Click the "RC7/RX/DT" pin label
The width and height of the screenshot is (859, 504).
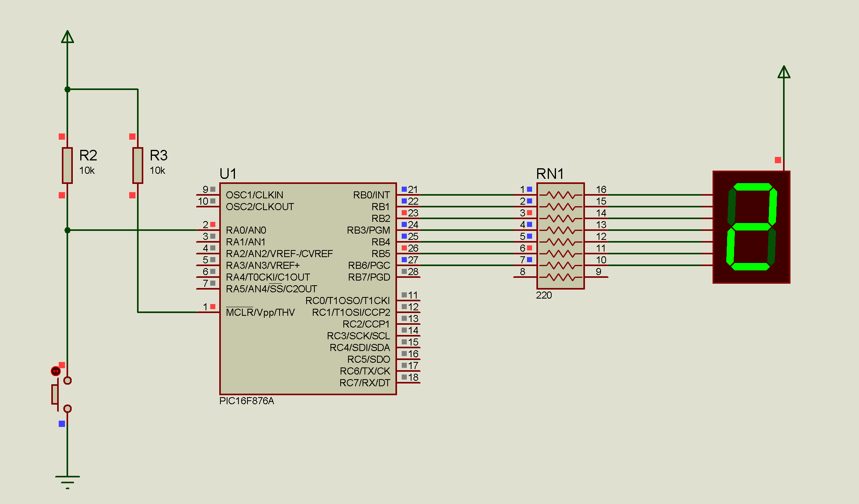click(365, 383)
